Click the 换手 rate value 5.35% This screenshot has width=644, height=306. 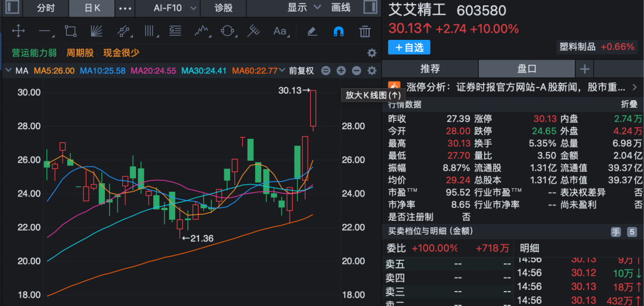point(542,143)
